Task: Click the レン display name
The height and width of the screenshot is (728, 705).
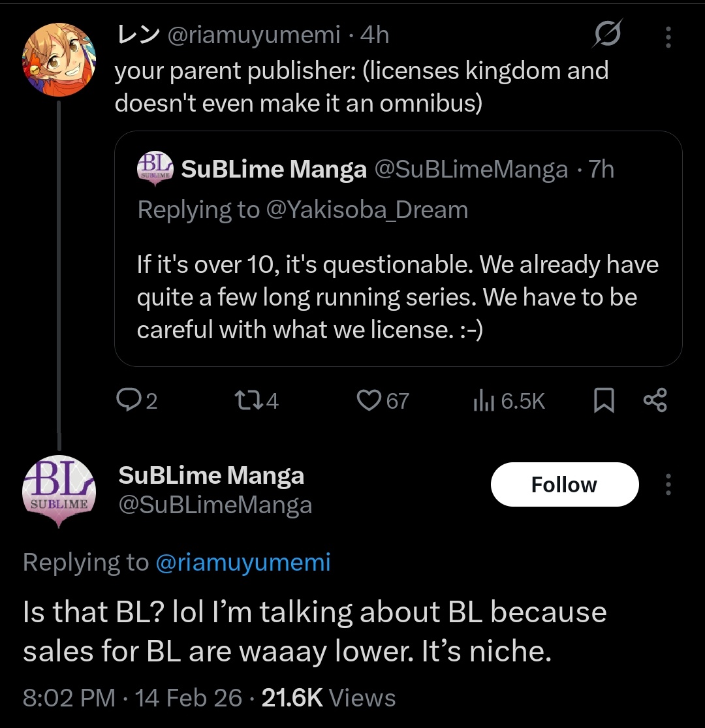Action: click(137, 35)
